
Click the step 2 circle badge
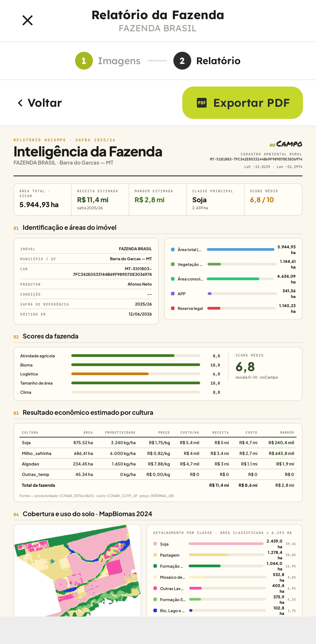point(182,61)
